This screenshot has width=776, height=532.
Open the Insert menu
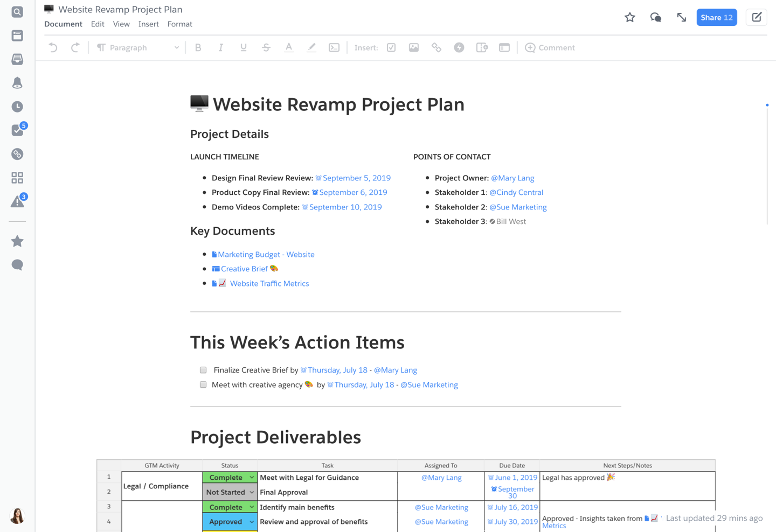point(148,24)
